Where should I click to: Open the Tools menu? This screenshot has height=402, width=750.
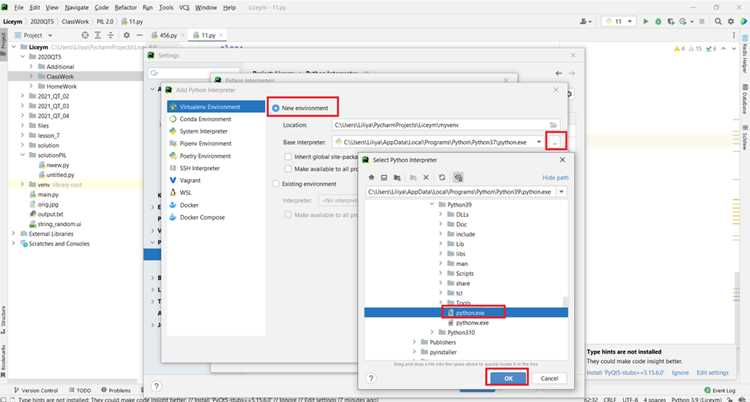pos(166,8)
